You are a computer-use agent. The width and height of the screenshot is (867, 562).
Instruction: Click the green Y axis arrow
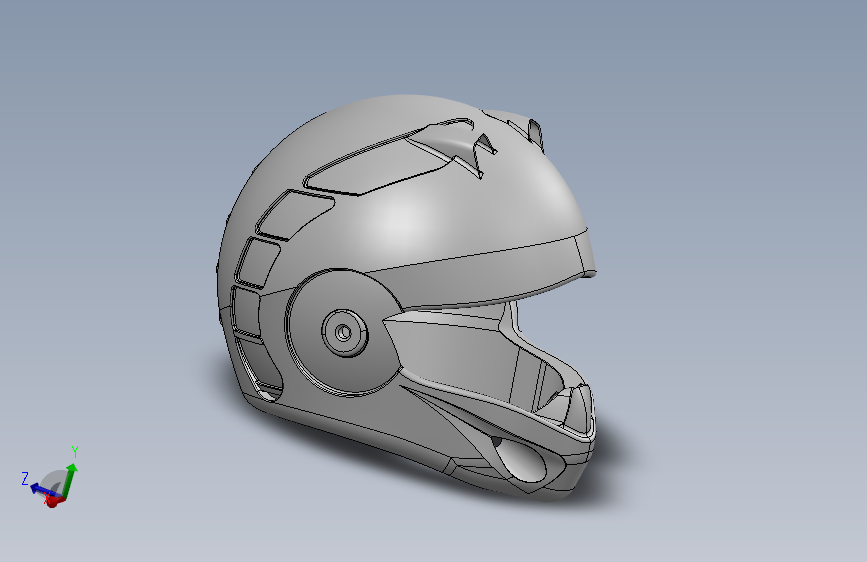69,480
